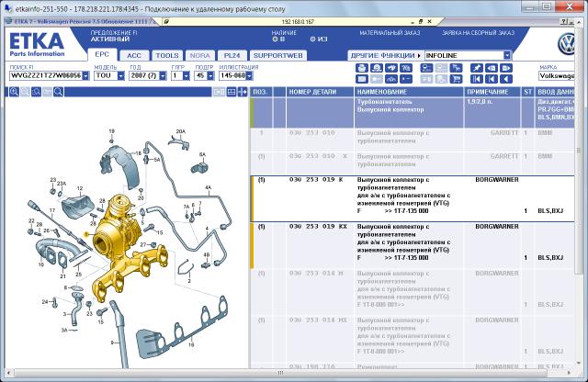This screenshot has height=382, width=588.
Task: Click the Турбонагнетатель Выпускной коллектор header row
Action: click(x=413, y=112)
